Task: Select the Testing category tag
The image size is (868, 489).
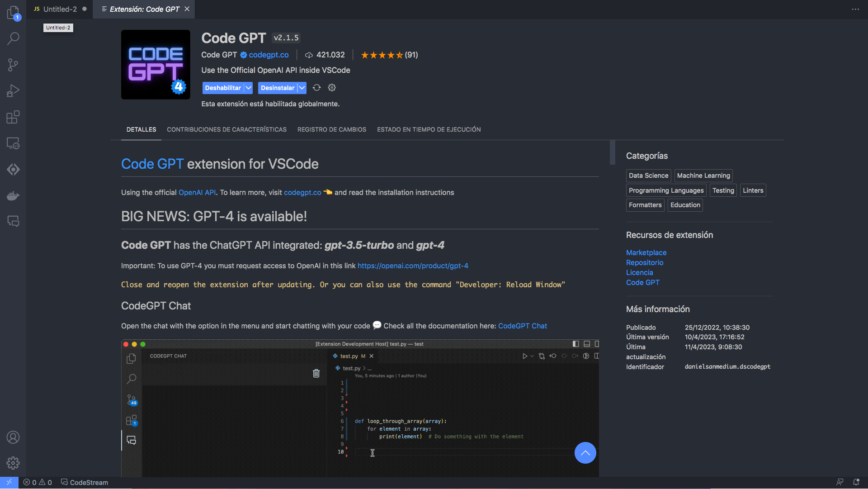Action: (723, 190)
